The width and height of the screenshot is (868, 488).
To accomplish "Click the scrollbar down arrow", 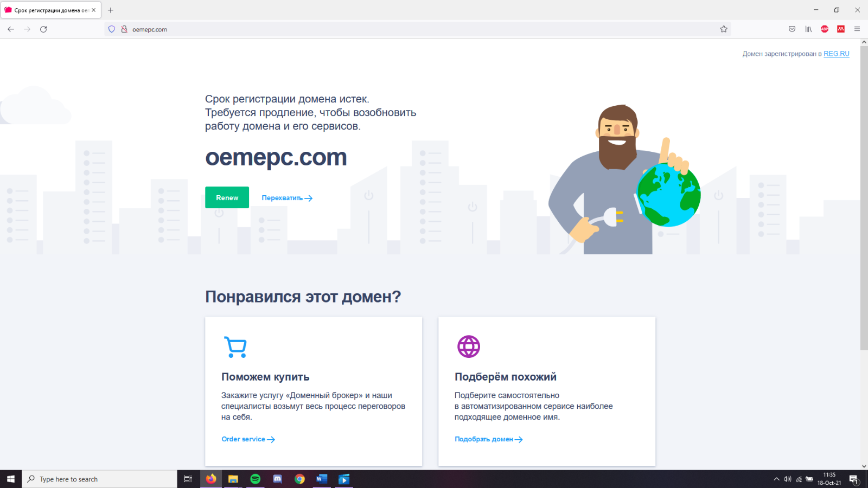I will 864,466.
